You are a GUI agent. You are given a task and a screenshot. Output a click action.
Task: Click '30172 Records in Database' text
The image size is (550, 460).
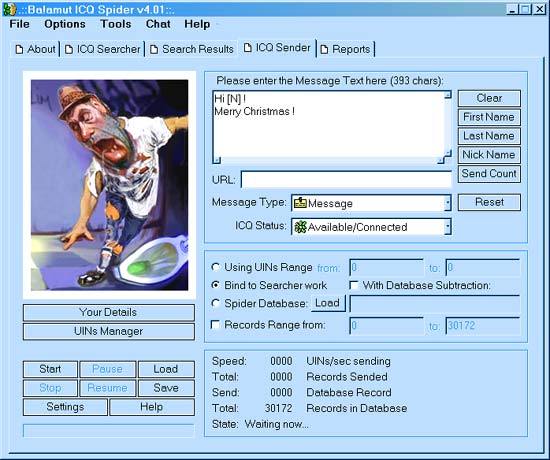tap(336, 408)
